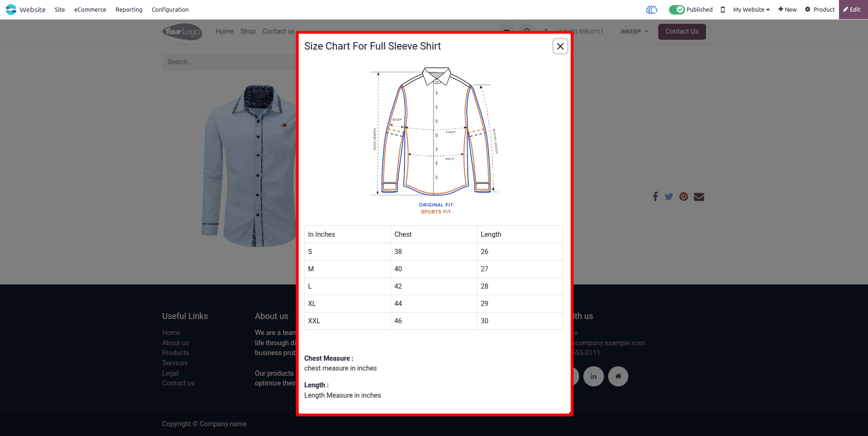The image size is (868, 436).
Task: Click length value '30' for XXL
Action: [x=520, y=321]
